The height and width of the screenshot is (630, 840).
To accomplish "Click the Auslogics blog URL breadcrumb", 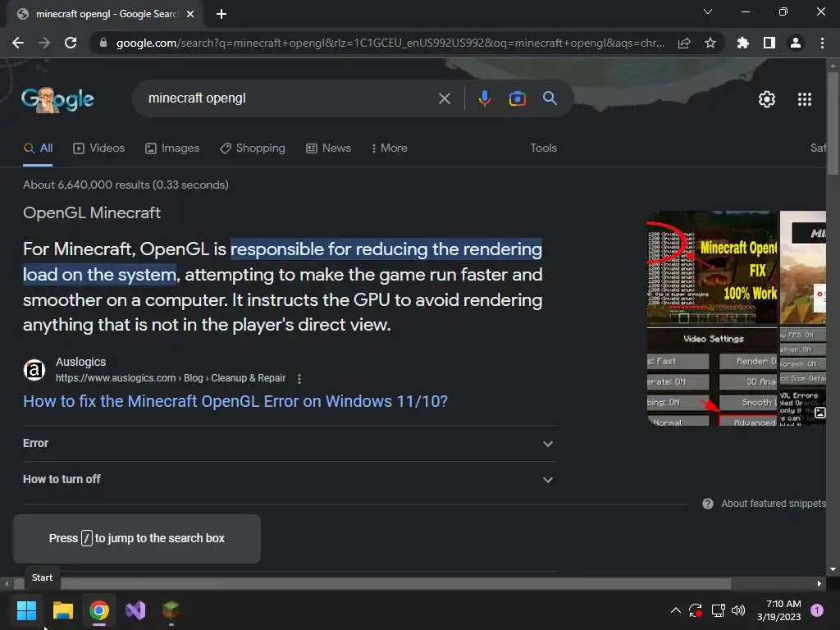I will pyautogui.click(x=171, y=378).
